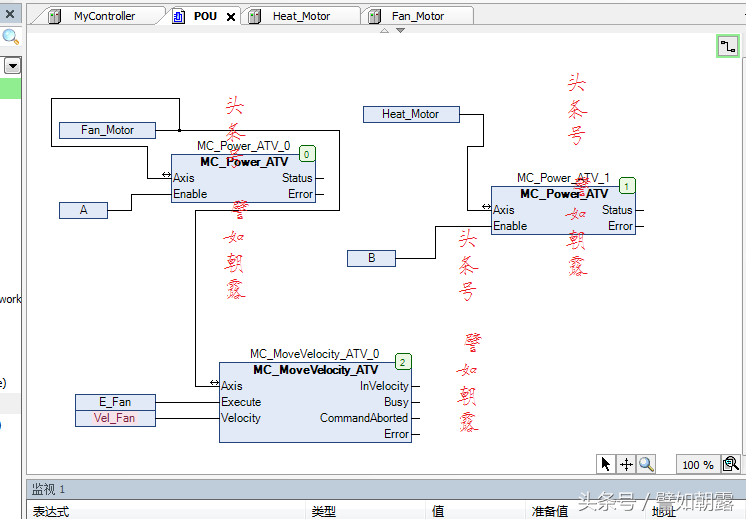Click the Fan_Motor tab device icon

tap(374, 17)
